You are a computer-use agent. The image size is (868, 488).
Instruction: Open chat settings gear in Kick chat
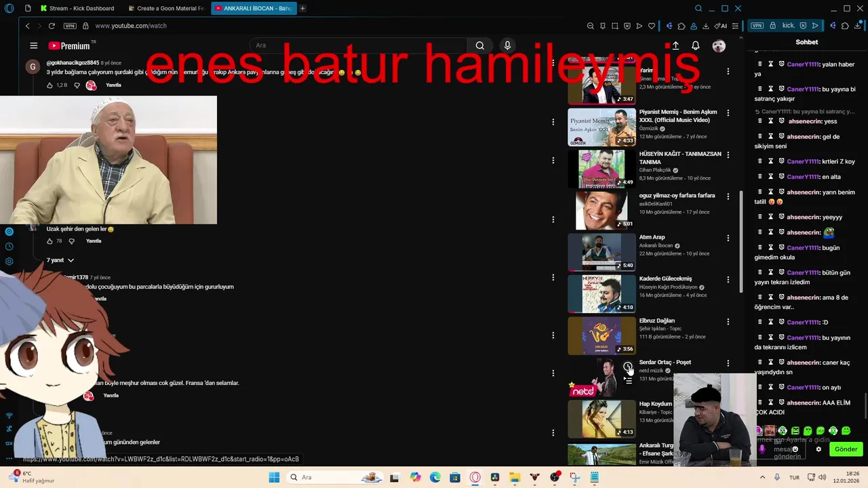click(x=818, y=449)
